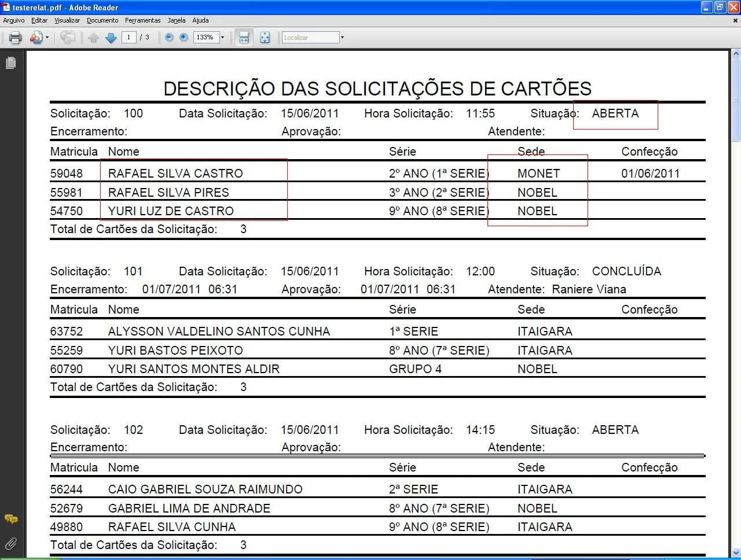Viewport: 741px width, 560px height.
Task: Click the matricula number 56244
Action: pos(67,489)
